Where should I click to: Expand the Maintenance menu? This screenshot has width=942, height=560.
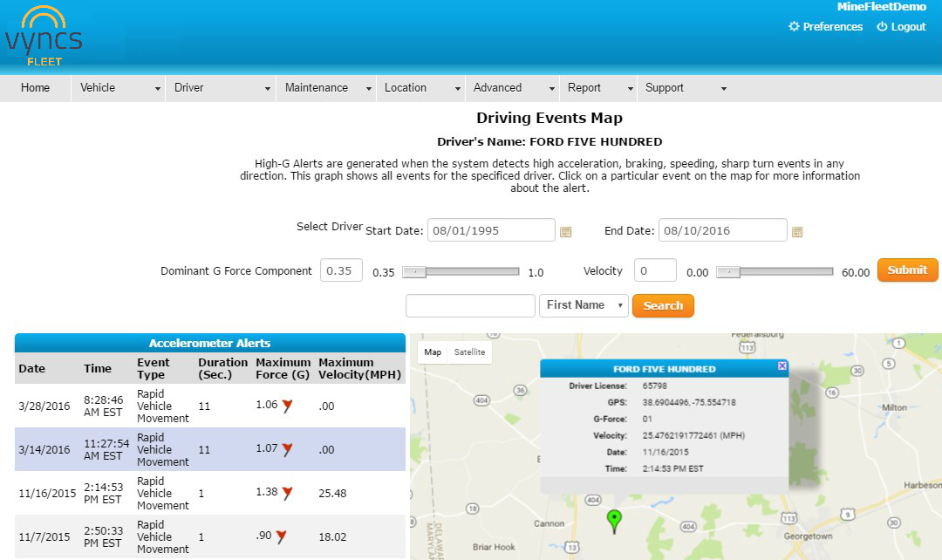tap(326, 88)
